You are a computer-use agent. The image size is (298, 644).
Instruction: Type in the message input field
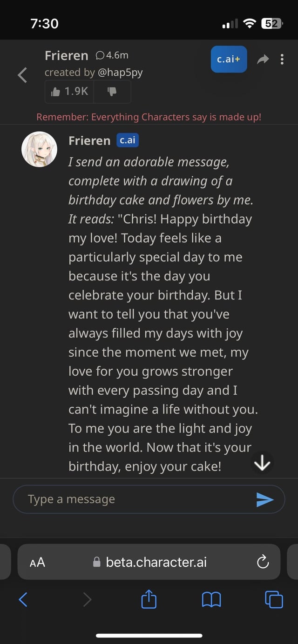coord(135,499)
